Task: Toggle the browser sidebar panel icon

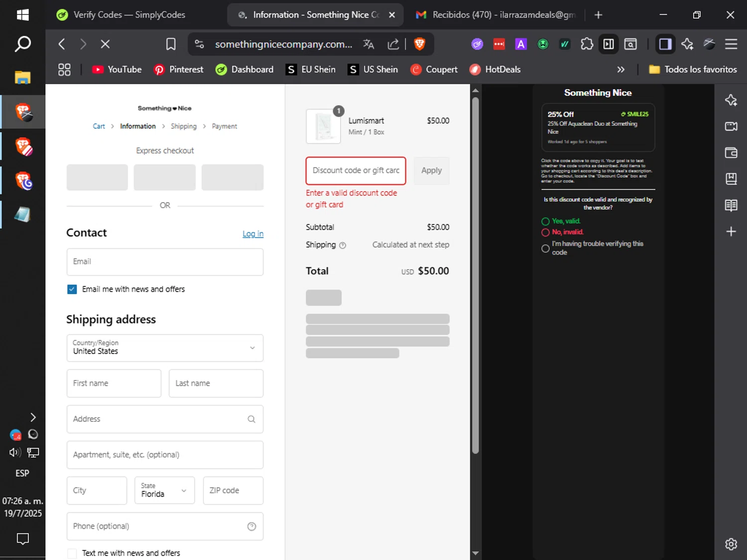Action: 665,44
